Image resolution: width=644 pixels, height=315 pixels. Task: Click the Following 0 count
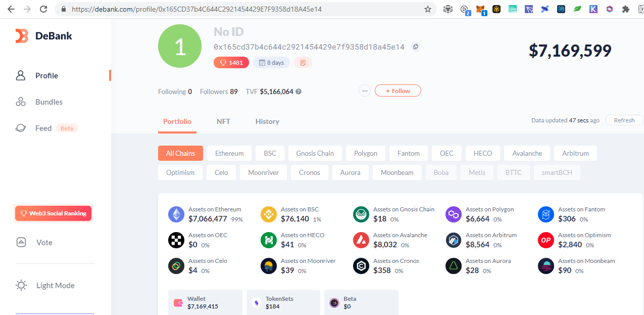[x=175, y=92]
